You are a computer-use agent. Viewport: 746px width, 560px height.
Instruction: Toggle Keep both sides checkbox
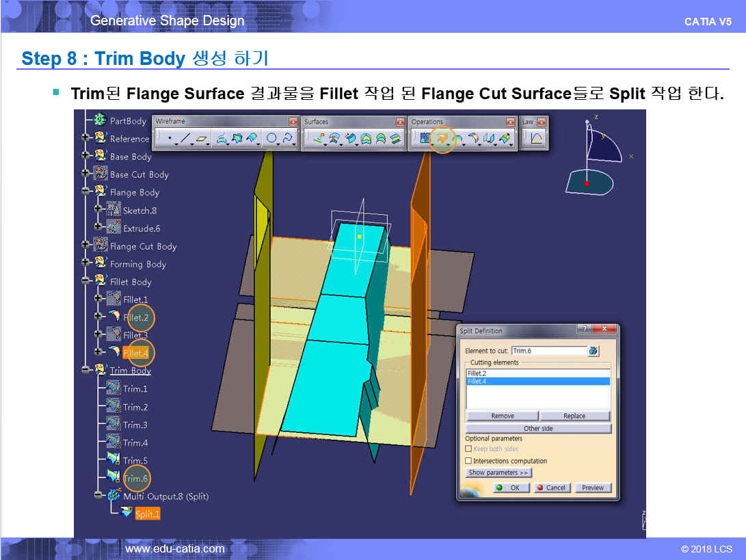point(468,449)
